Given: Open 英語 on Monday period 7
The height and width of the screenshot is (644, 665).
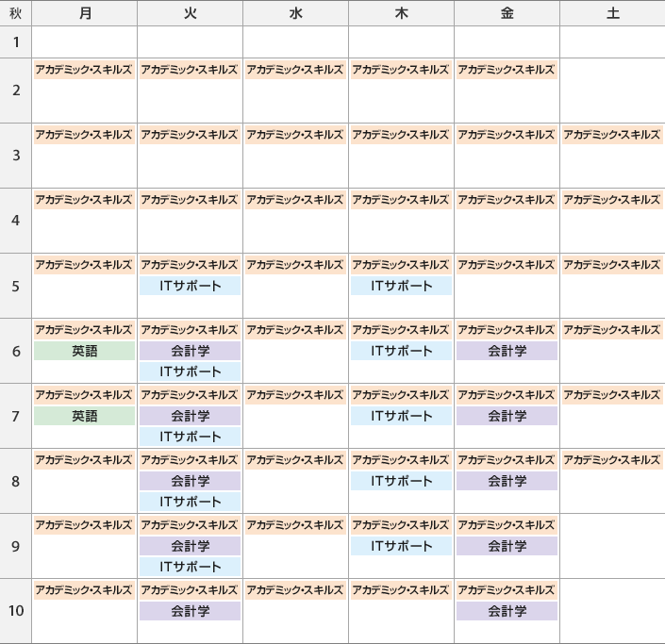Looking at the screenshot, I should [84, 416].
